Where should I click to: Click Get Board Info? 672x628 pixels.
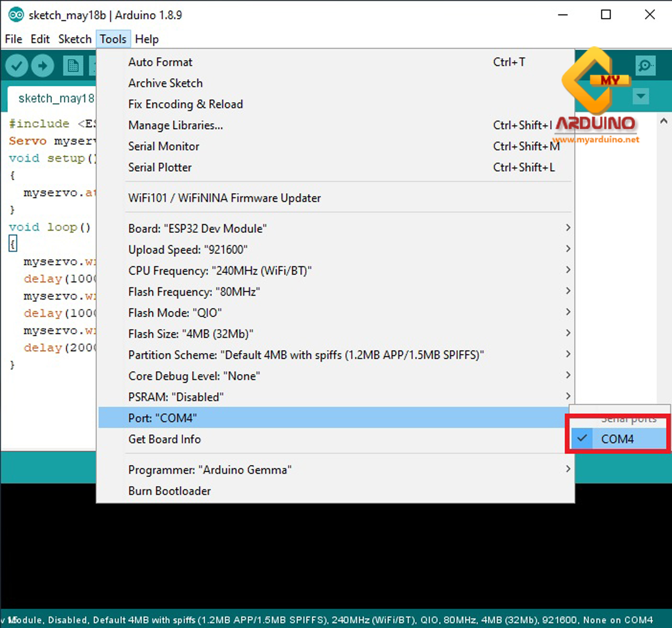coord(164,439)
